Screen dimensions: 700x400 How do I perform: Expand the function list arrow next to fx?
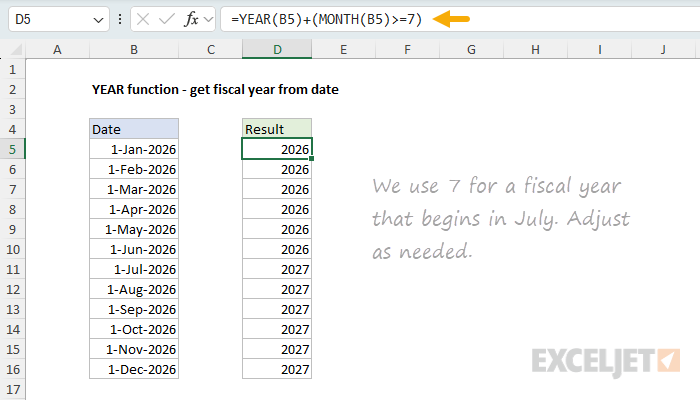pyautogui.click(x=208, y=19)
